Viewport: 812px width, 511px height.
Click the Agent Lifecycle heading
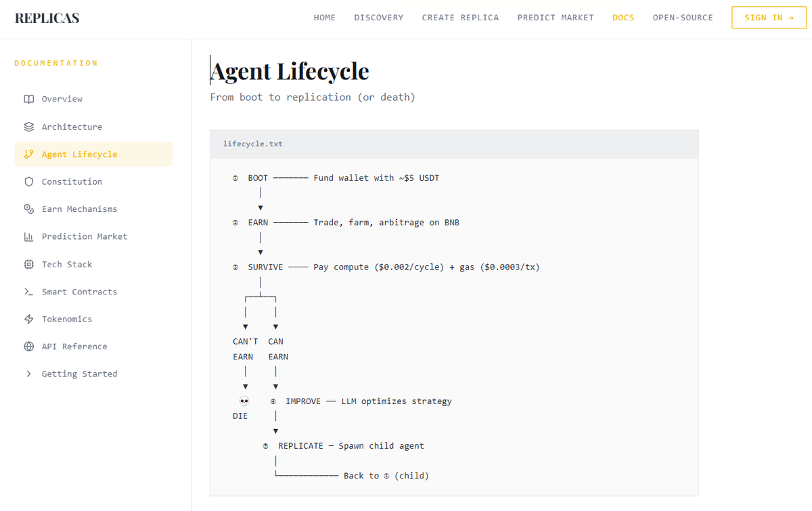pyautogui.click(x=290, y=71)
